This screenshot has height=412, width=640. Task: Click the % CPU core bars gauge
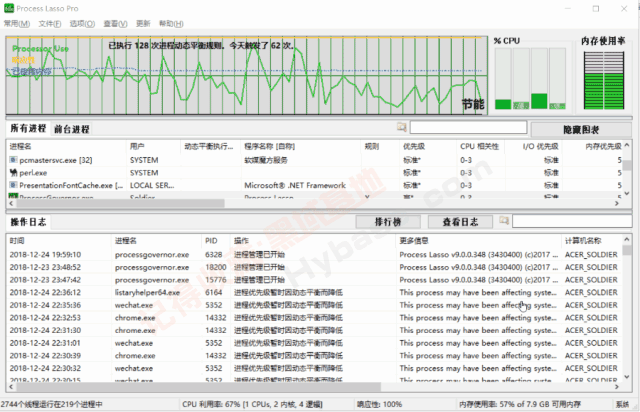coord(530,78)
